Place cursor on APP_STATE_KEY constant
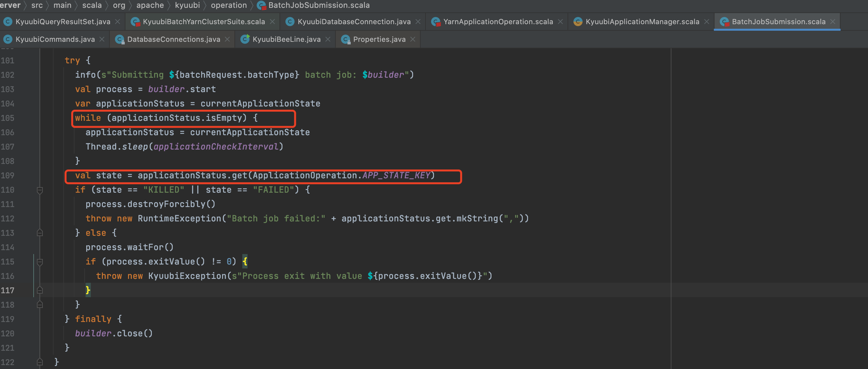The width and height of the screenshot is (868, 369). [x=396, y=175]
